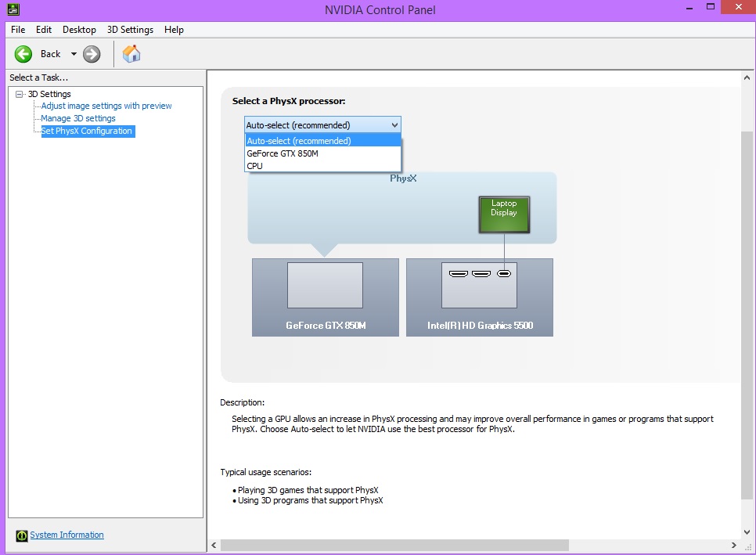Click the PhysX label in diagram
This screenshot has height=555, width=756.
tap(403, 178)
